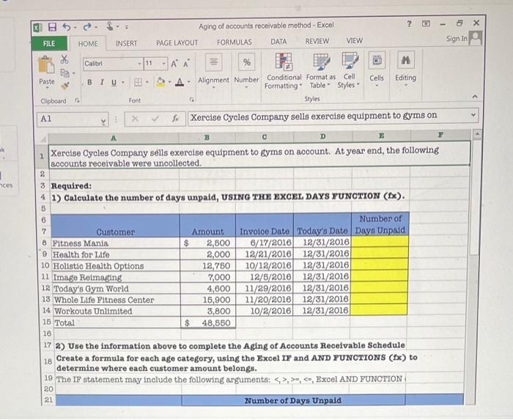513x420 pixels.
Task: Open the FILE tab
Action: tap(49, 44)
